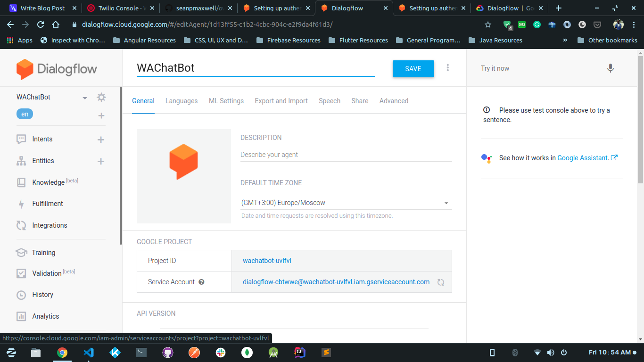Screen dimensions: 644x362
Task: Open a new browser tab
Action: 559,8
